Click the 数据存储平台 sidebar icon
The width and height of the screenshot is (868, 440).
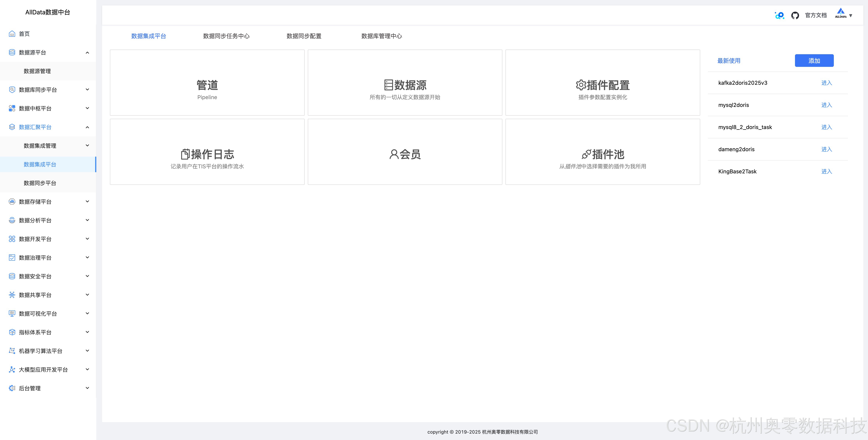[x=12, y=202]
